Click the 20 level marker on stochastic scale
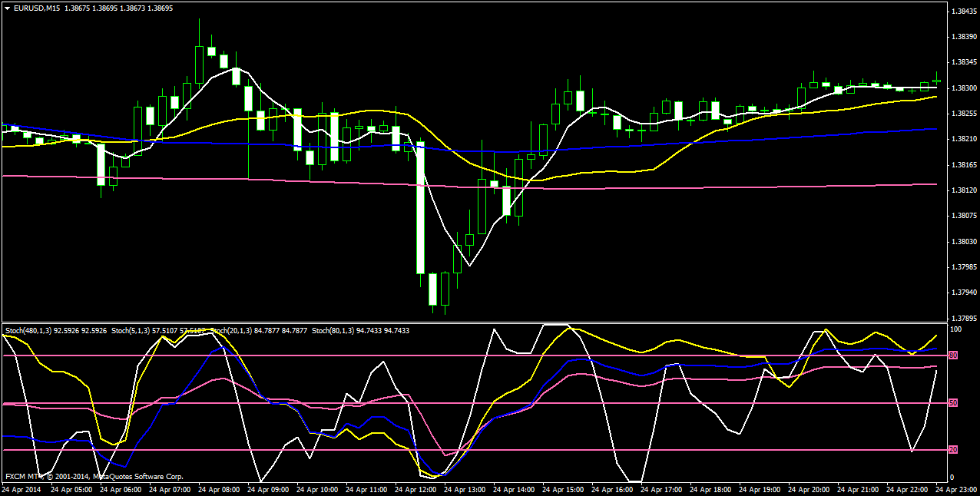This screenshot has height=496, width=980. [952, 450]
